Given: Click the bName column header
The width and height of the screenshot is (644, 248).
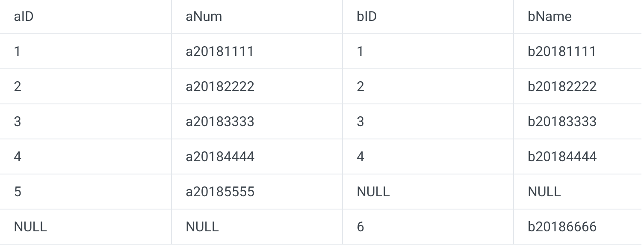Looking at the screenshot, I should (x=549, y=17).
